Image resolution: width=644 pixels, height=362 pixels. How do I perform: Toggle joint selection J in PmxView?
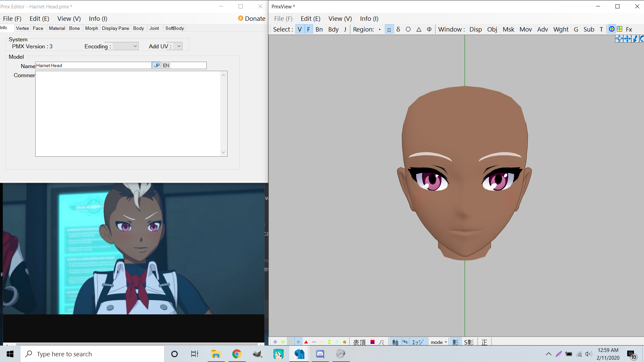(x=345, y=29)
